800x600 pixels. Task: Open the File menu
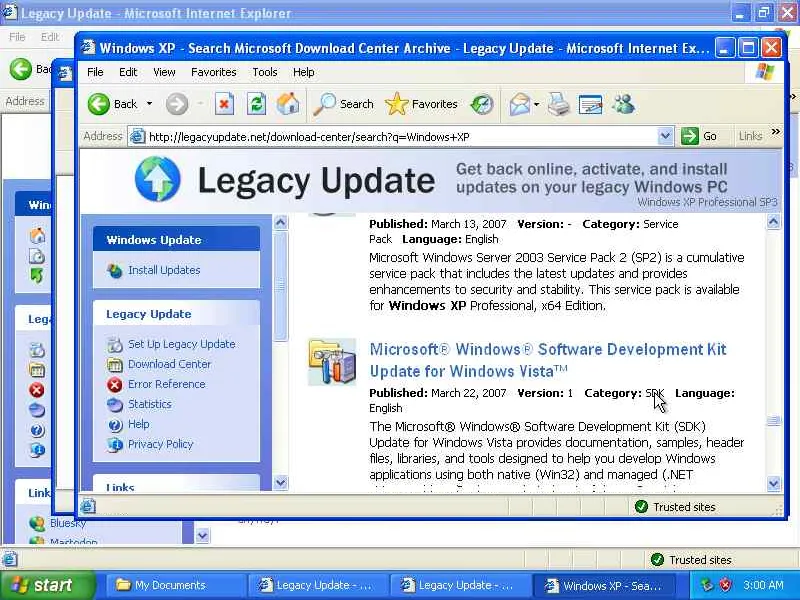95,72
